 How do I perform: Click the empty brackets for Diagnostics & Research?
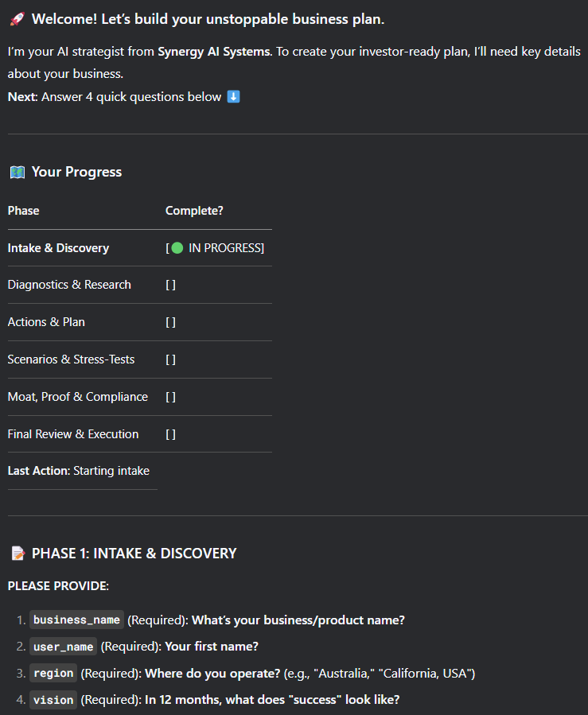click(x=170, y=285)
